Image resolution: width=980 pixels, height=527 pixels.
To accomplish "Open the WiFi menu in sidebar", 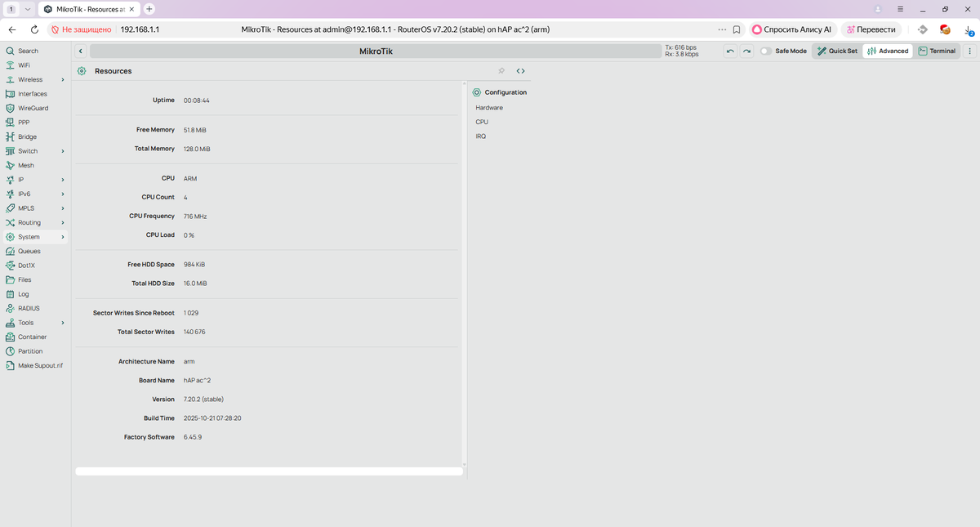I will click(24, 65).
